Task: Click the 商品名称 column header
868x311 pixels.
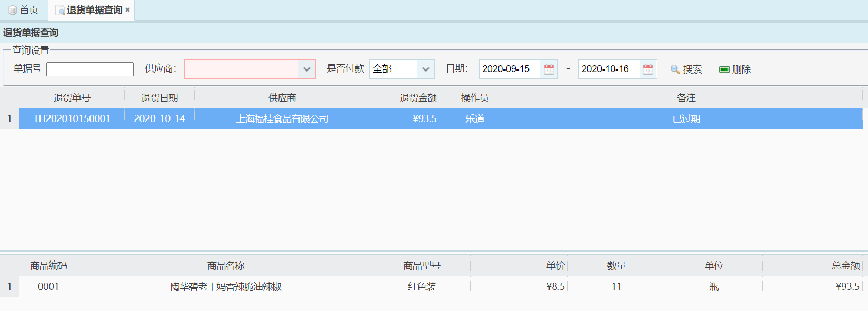Action: pyautogui.click(x=226, y=266)
